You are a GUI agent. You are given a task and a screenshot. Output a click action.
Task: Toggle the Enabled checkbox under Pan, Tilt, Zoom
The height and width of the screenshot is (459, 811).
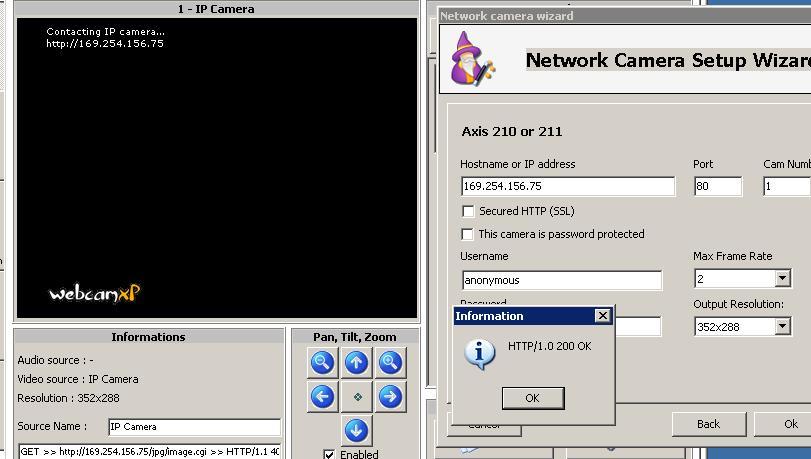(x=329, y=454)
